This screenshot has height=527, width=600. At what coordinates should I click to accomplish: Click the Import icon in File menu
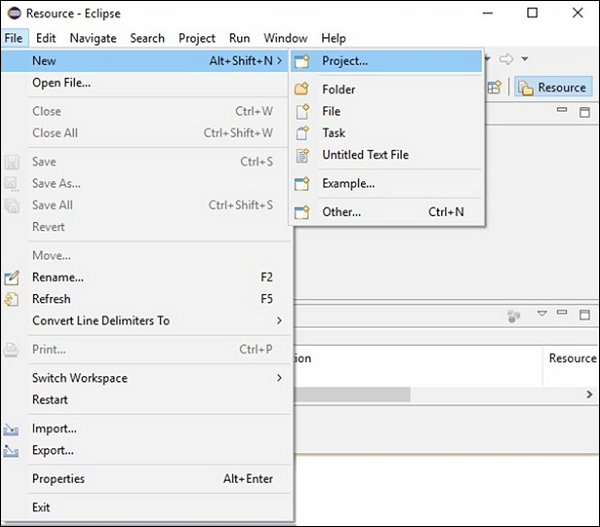coord(12,429)
